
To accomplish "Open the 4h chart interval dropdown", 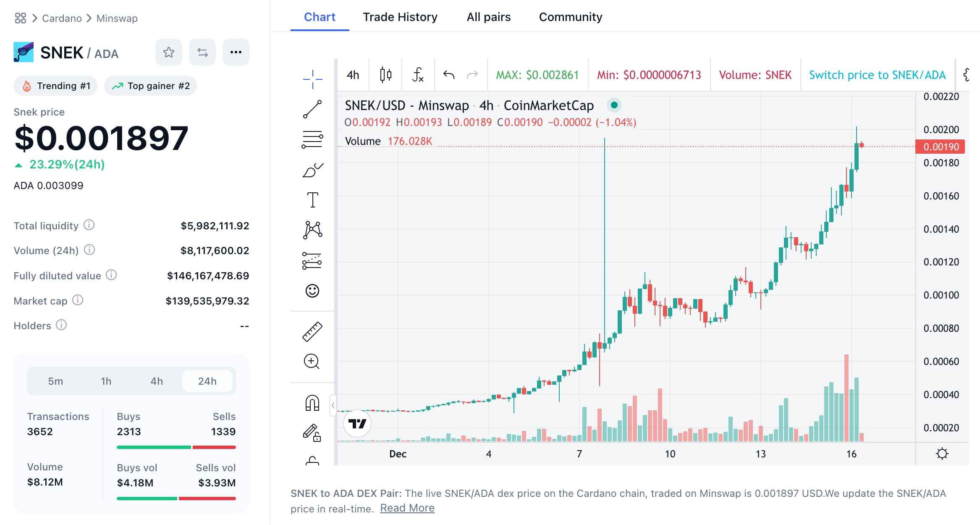I will click(353, 75).
